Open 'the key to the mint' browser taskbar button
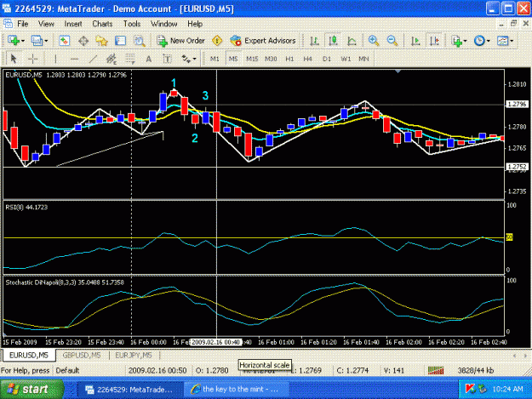532x399 pixels. tap(236, 390)
